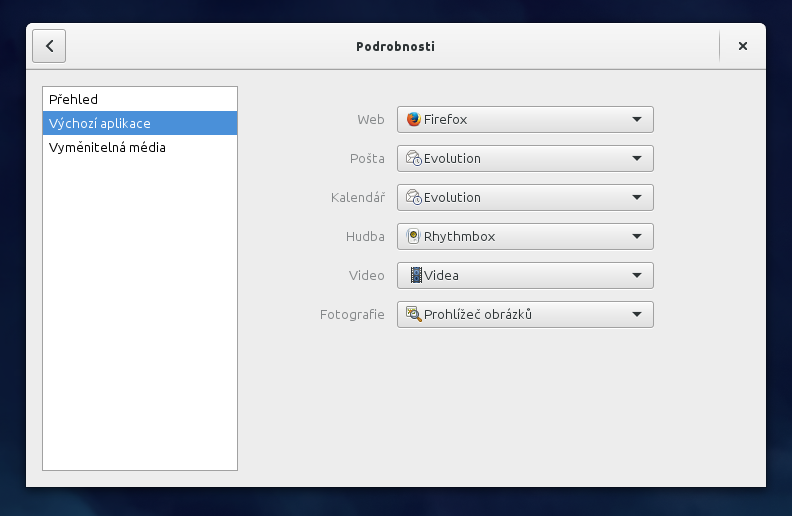
Task: Select Výchozí aplikace in the sidebar
Action: tap(100, 123)
